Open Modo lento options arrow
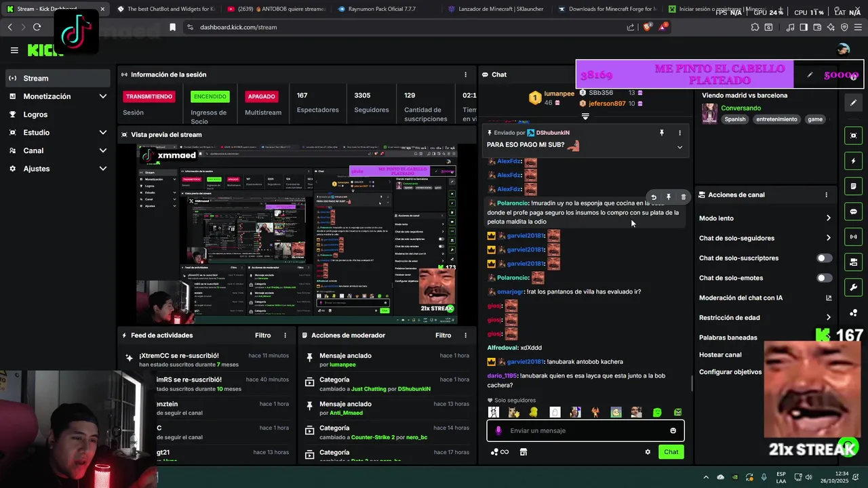Screen dimensions: 868x488 (828, 218)
